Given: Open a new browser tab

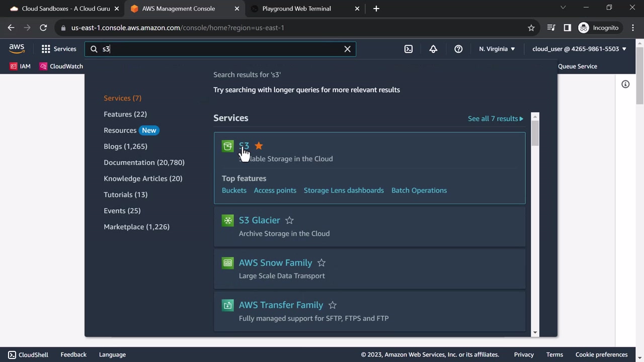Looking at the screenshot, I should click(376, 9).
